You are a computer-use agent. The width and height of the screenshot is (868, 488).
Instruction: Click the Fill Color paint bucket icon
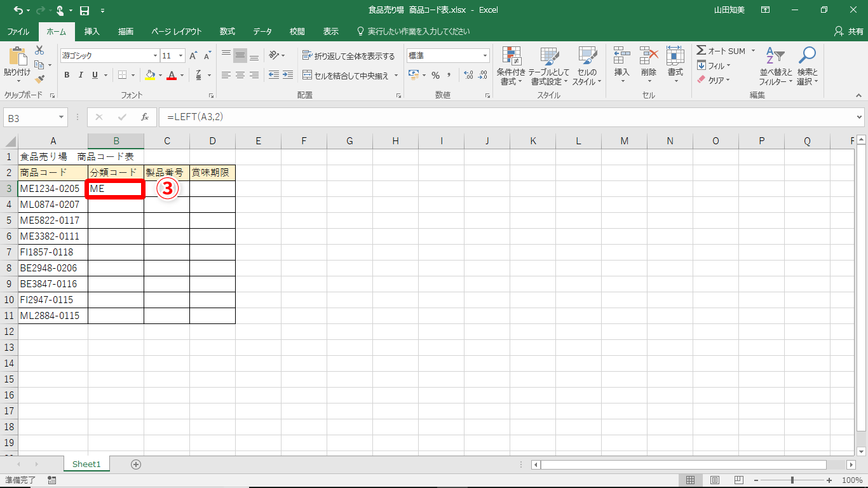[x=150, y=75]
